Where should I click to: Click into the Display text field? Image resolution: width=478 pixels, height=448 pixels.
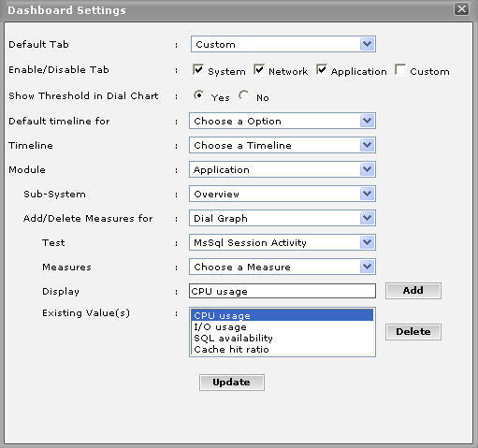[x=282, y=291]
